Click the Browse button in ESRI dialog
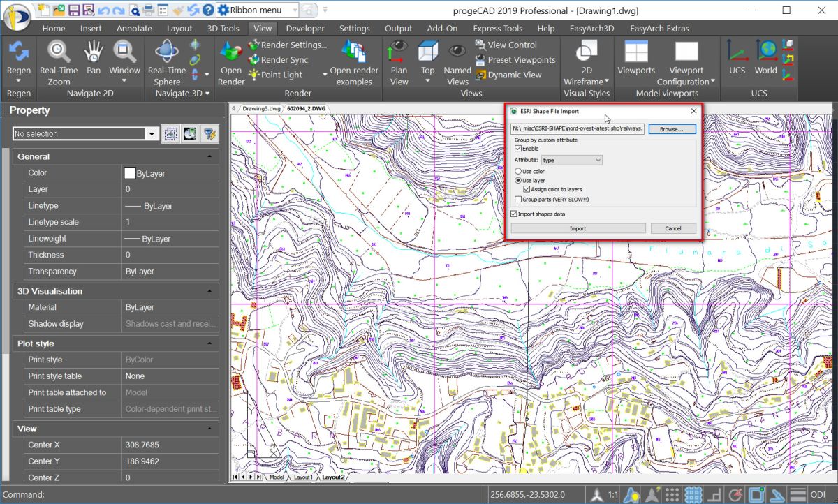The image size is (838, 504). click(x=672, y=128)
